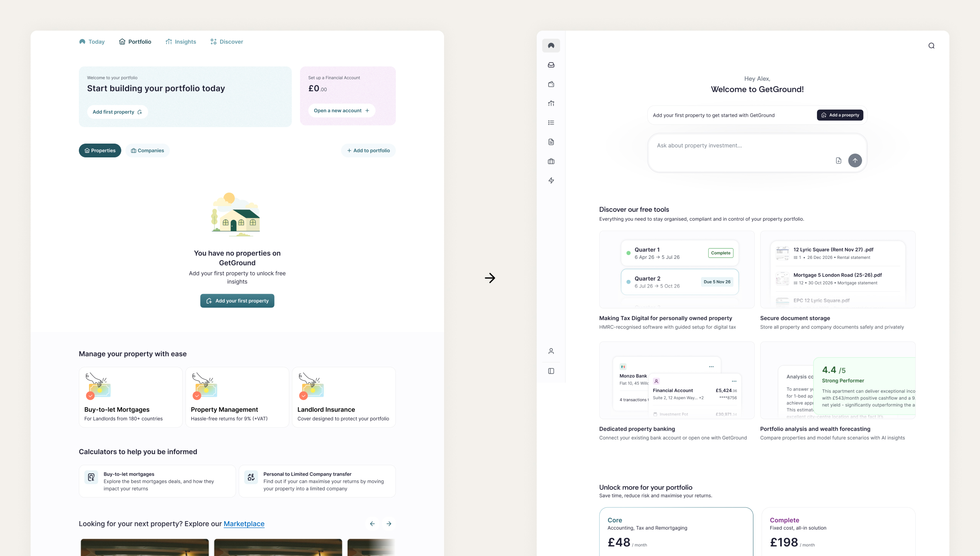This screenshot has height=556, width=980.
Task: Click Add your first property button
Action: point(237,301)
